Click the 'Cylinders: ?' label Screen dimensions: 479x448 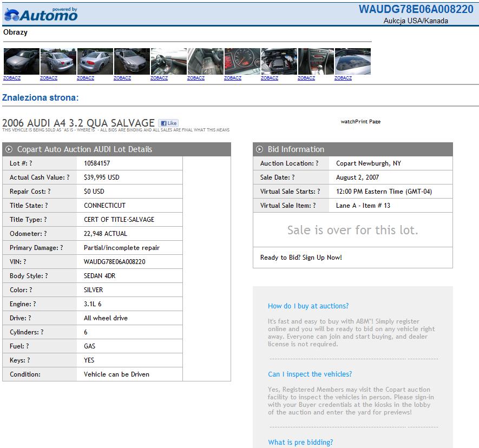[27, 332]
